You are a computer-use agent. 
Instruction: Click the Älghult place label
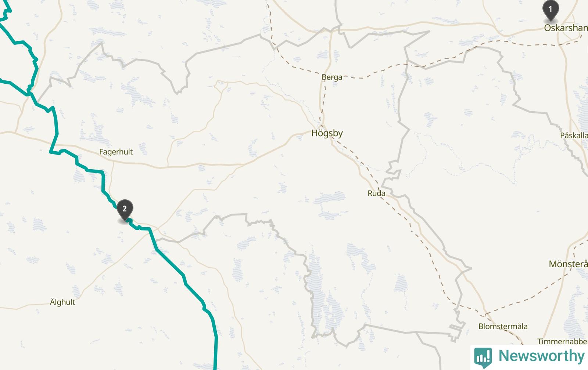(x=62, y=302)
